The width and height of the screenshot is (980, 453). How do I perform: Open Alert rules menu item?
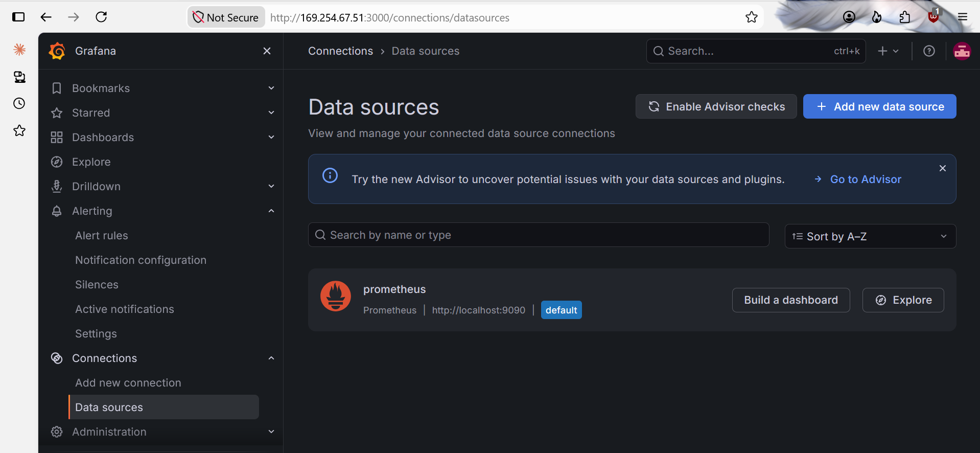click(x=102, y=235)
